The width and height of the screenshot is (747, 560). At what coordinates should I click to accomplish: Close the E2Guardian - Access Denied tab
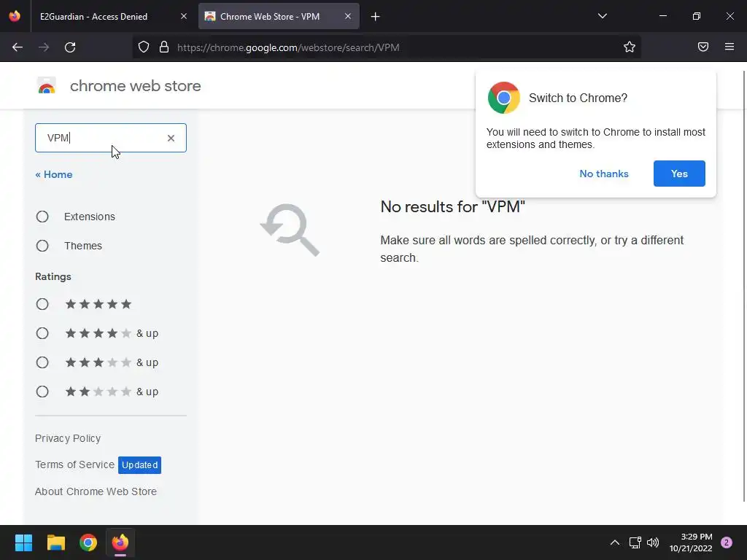(x=183, y=16)
